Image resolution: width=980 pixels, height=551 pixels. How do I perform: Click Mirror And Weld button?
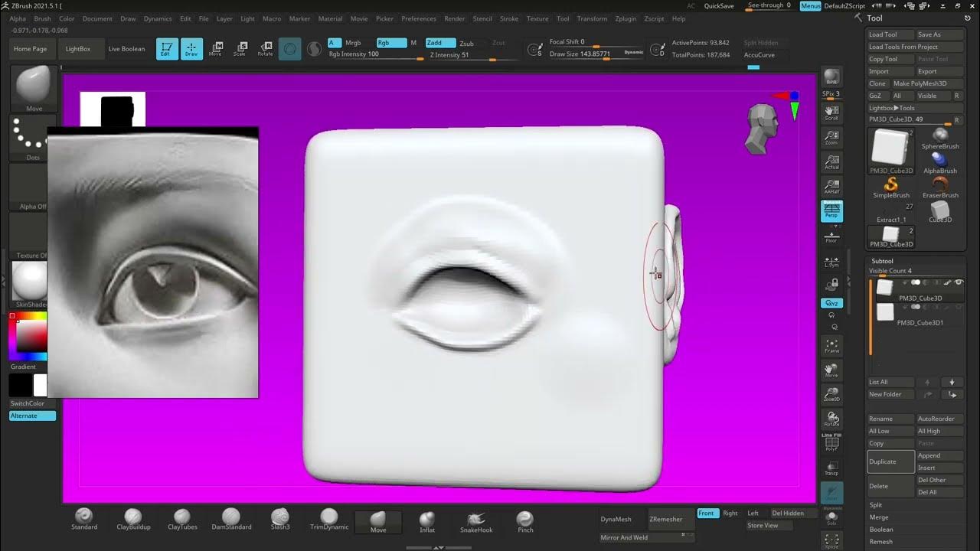[646, 537]
